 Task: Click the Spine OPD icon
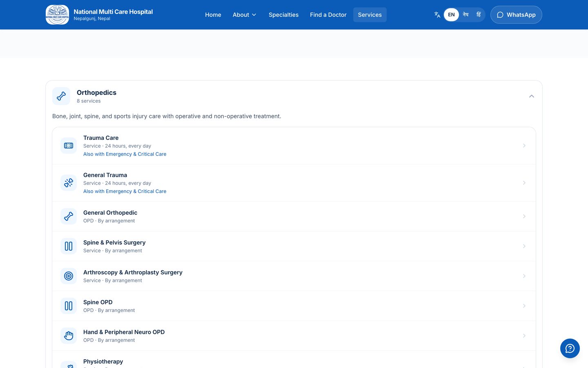click(69, 306)
